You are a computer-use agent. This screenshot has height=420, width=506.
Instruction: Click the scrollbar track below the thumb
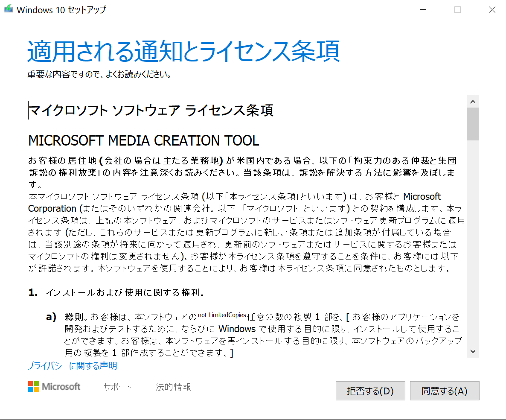click(x=473, y=242)
